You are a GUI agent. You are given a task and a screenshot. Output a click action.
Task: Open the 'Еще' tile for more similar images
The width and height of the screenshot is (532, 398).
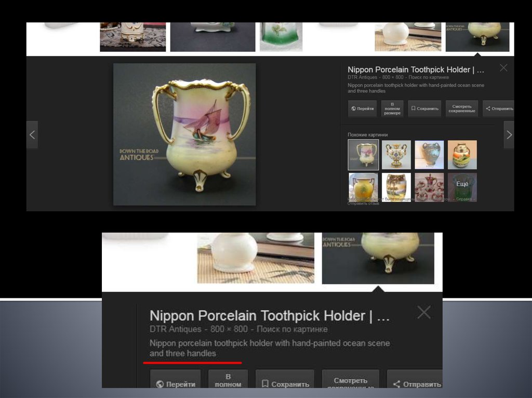click(x=462, y=187)
